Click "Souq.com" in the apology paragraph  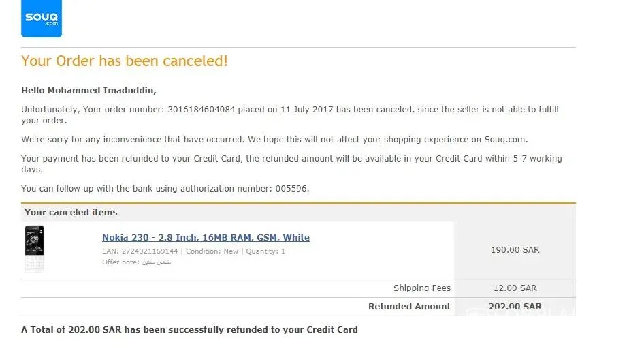(504, 140)
